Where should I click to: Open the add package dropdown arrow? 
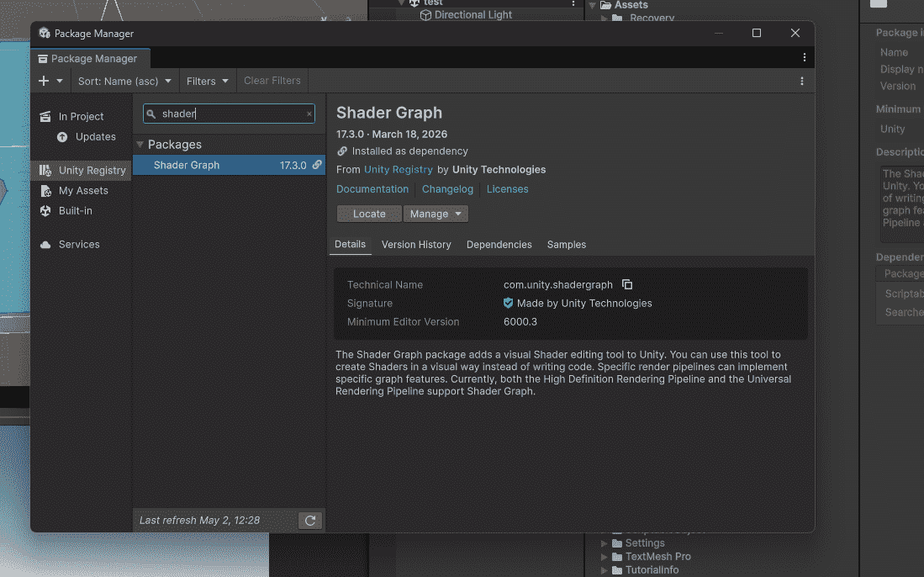(60, 81)
